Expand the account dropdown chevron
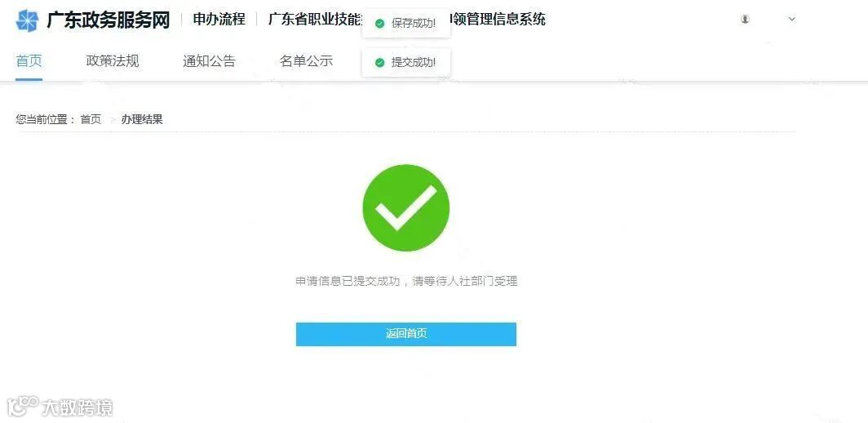This screenshot has width=868, height=423. point(791,19)
